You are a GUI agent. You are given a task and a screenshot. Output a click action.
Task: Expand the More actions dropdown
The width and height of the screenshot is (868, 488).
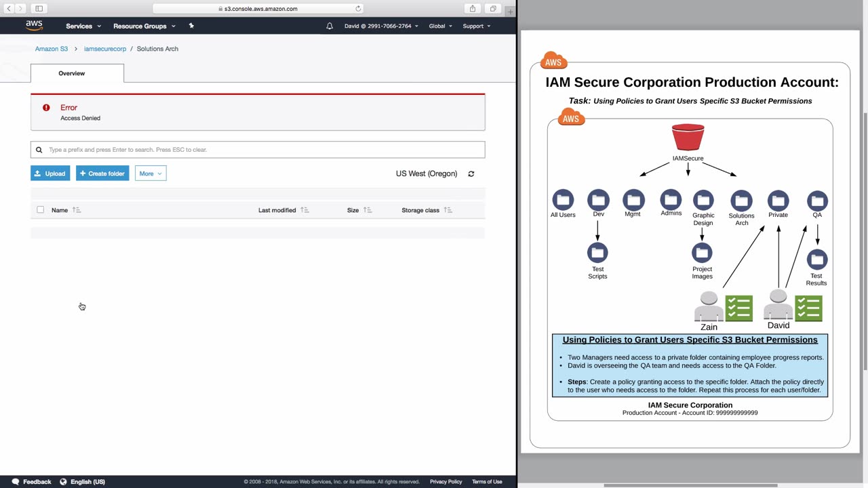(x=151, y=174)
